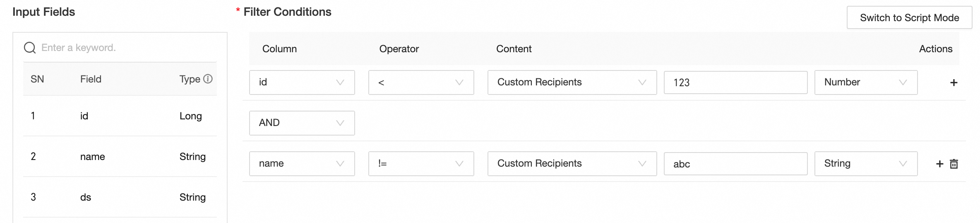Image resolution: width=980 pixels, height=223 pixels.
Task: Click Switch to Script Mode button
Action: point(909,17)
